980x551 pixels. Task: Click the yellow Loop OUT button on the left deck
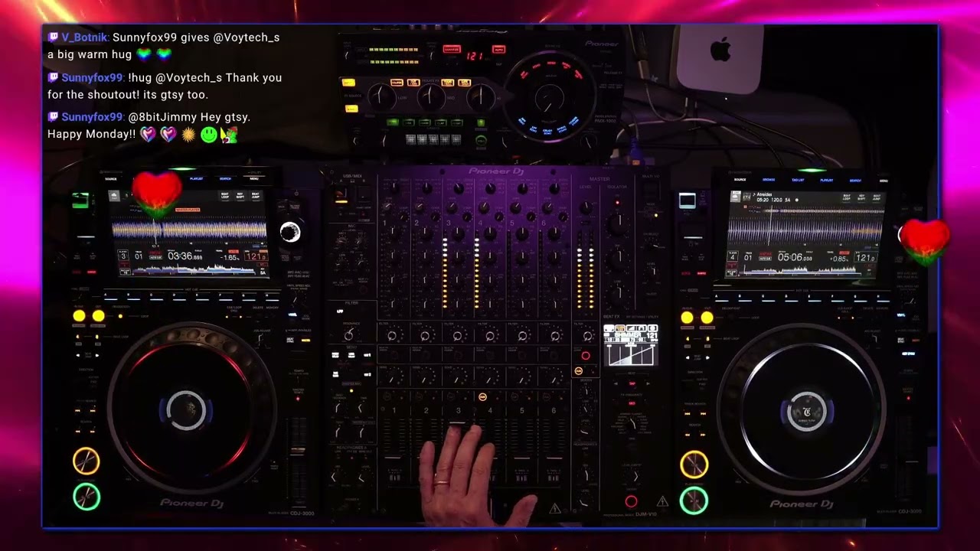pyautogui.click(x=98, y=316)
